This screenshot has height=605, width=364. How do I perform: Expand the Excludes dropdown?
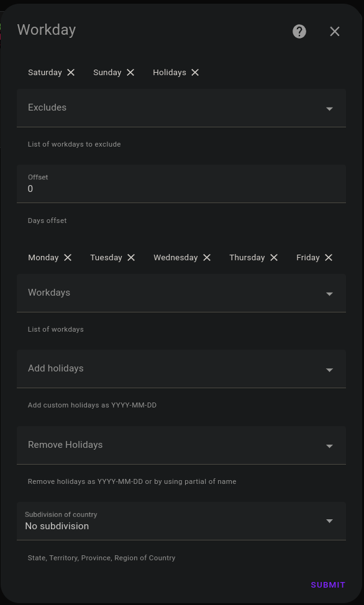coord(329,108)
